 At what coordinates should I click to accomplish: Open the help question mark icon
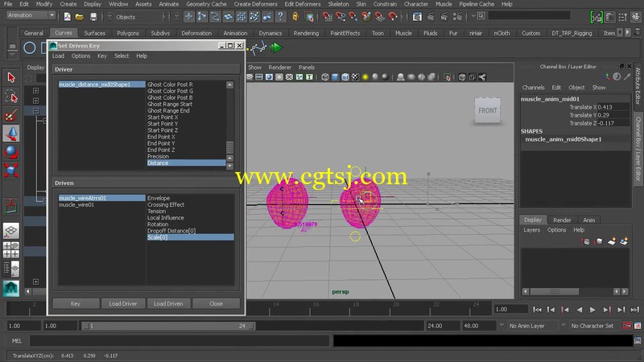(x=280, y=17)
